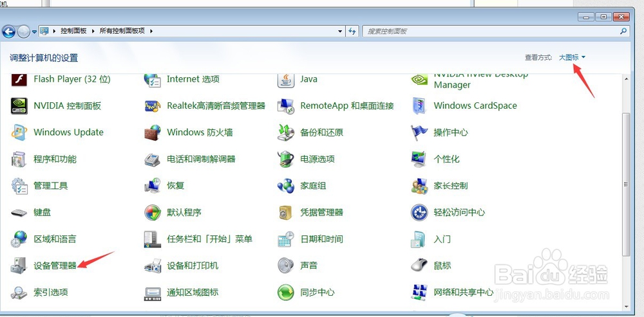Click the Back navigation arrow button
Viewport: 644px width, 317px height.
[8, 31]
